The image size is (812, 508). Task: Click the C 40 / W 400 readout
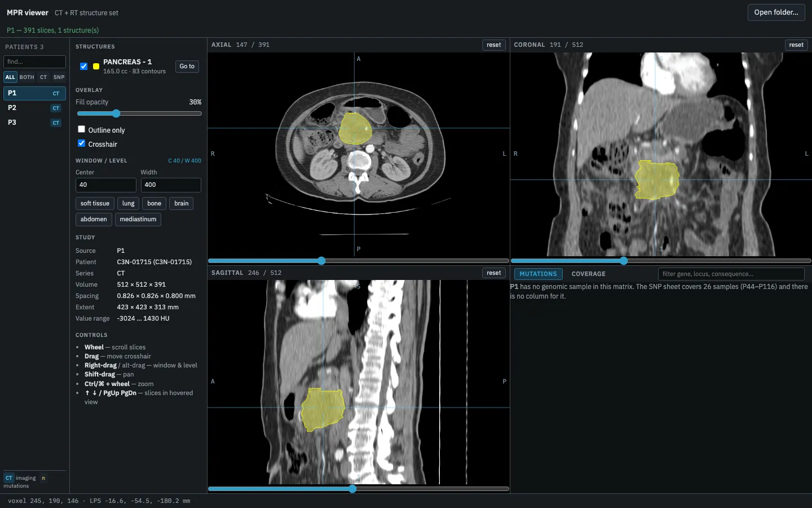184,161
